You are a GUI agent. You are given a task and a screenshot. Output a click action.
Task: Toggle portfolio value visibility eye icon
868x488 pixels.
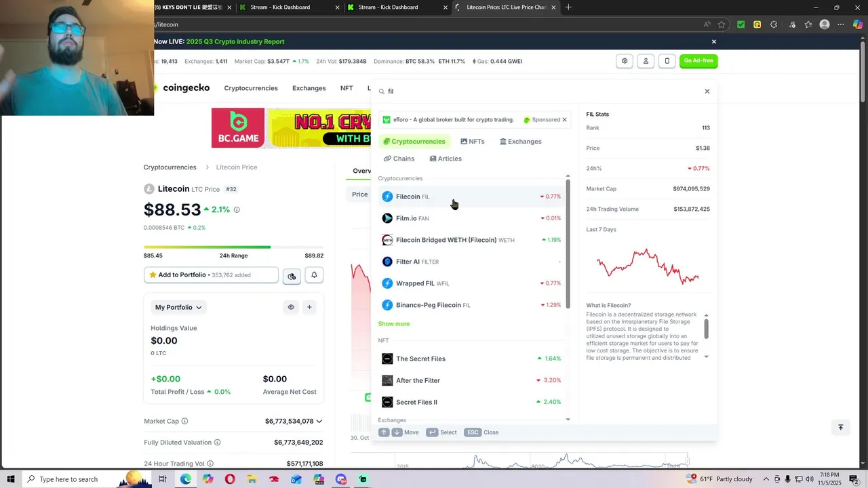(291, 307)
